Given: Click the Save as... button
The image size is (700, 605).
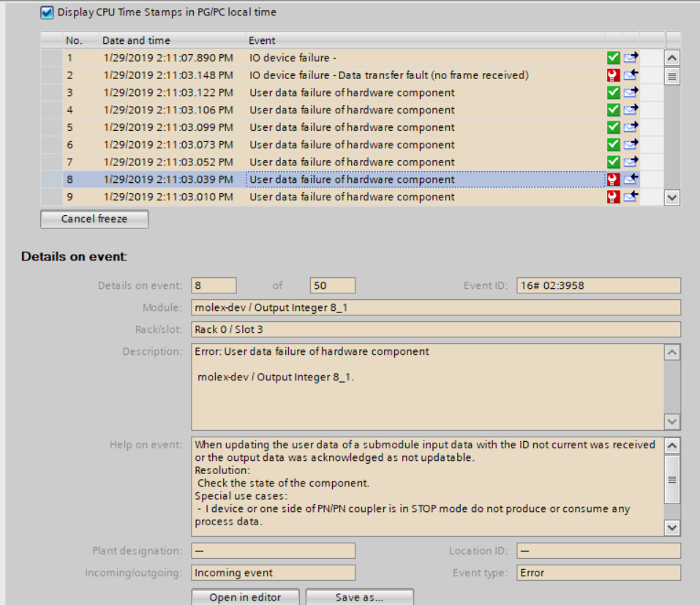Looking at the screenshot, I should 359,597.
